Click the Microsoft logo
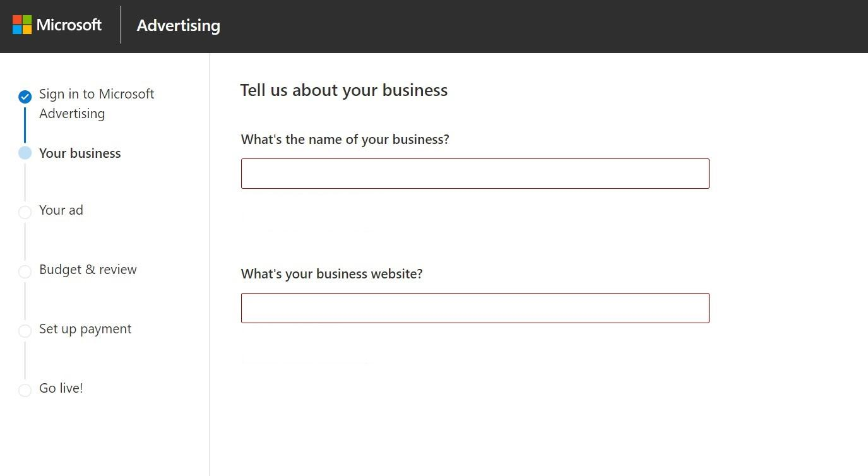The height and width of the screenshot is (476, 868). pyautogui.click(x=57, y=25)
